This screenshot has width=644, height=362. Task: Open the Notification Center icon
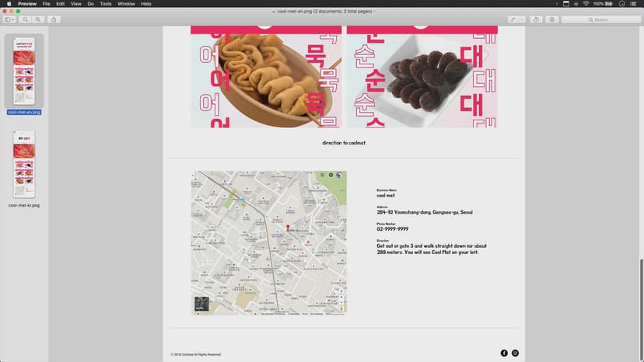(636, 4)
